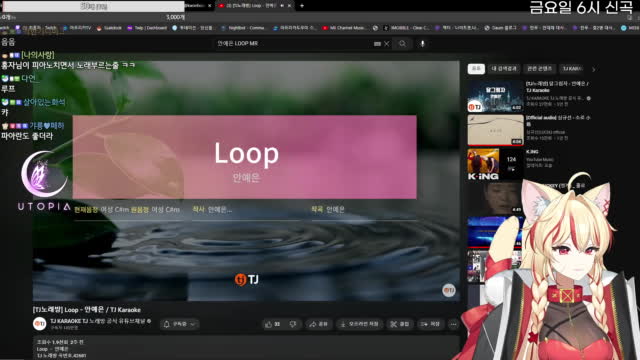Open the K.ING mix title
Screen dimensions: 640x360
click(x=532, y=152)
